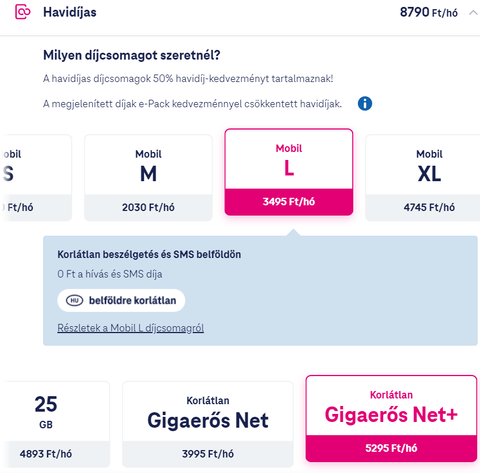Screen dimensions: 480x473
Task: Click the pink Havidíjas plan icon
Action: tap(23, 12)
